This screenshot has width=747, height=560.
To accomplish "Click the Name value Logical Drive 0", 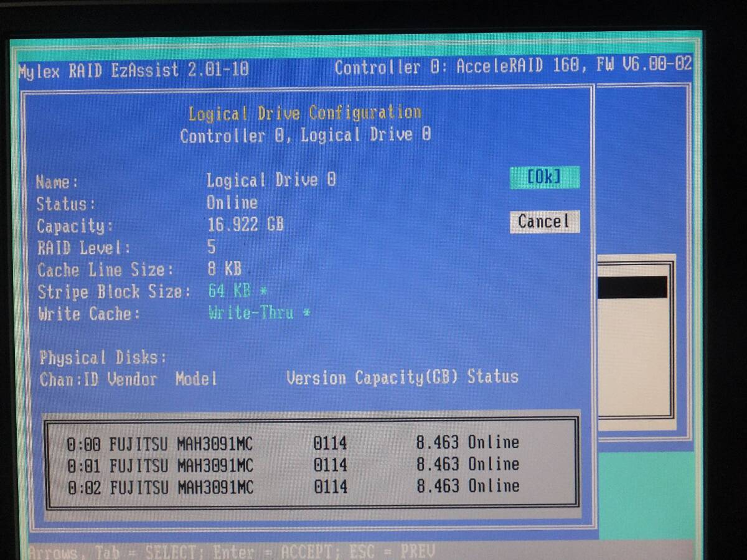I will point(271,180).
